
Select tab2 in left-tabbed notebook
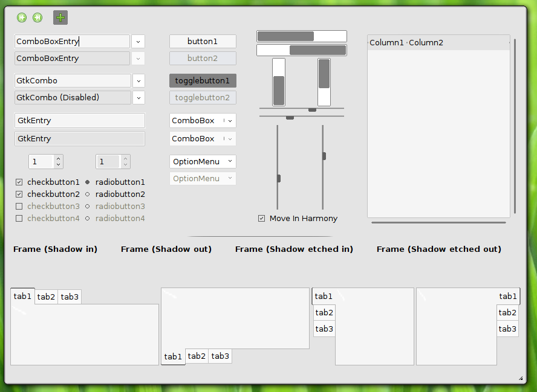coord(324,312)
